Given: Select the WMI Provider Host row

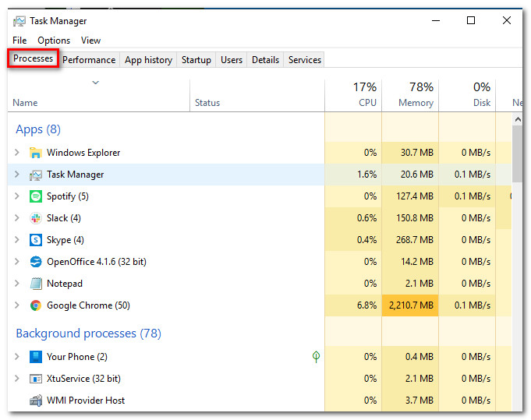Looking at the screenshot, I should [x=86, y=401].
